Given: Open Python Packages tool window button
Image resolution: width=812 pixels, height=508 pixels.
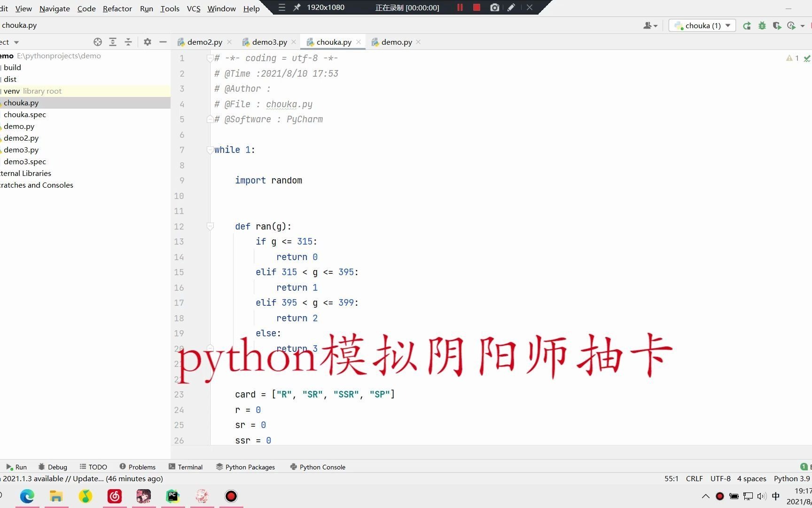Looking at the screenshot, I should [x=245, y=467].
